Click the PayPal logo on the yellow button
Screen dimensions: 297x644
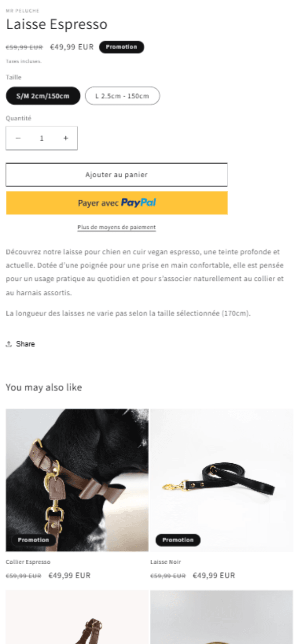tap(139, 203)
